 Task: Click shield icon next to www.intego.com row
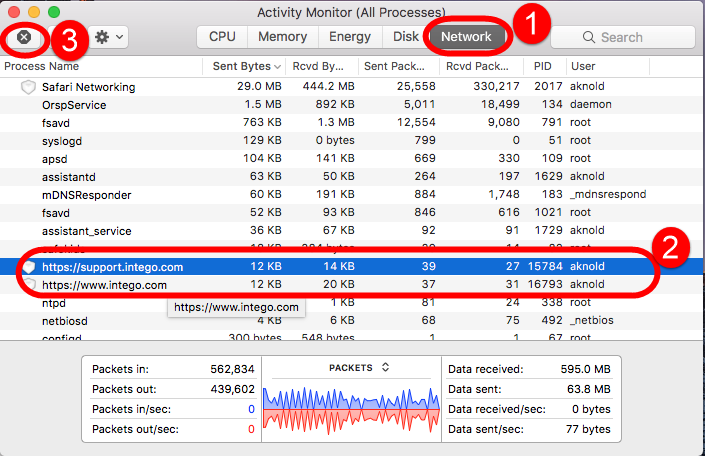pyautogui.click(x=28, y=285)
